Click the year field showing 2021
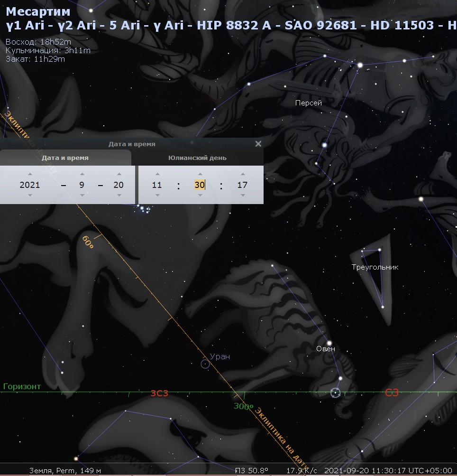 [30, 185]
